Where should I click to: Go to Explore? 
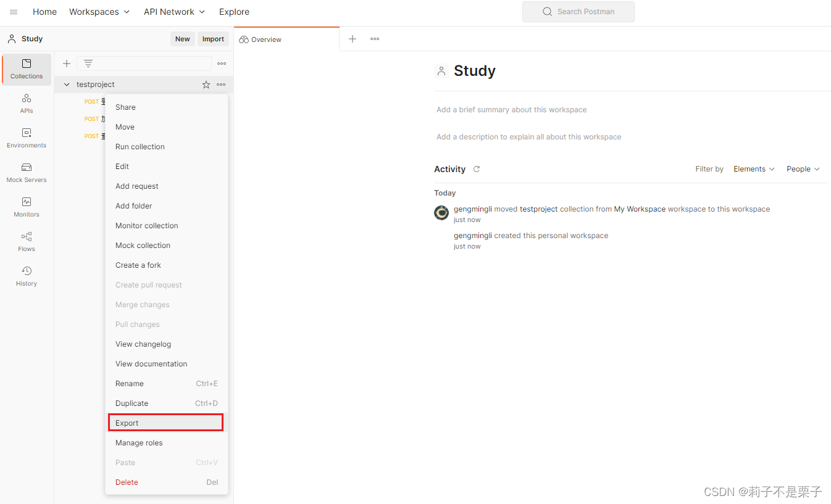[234, 12]
